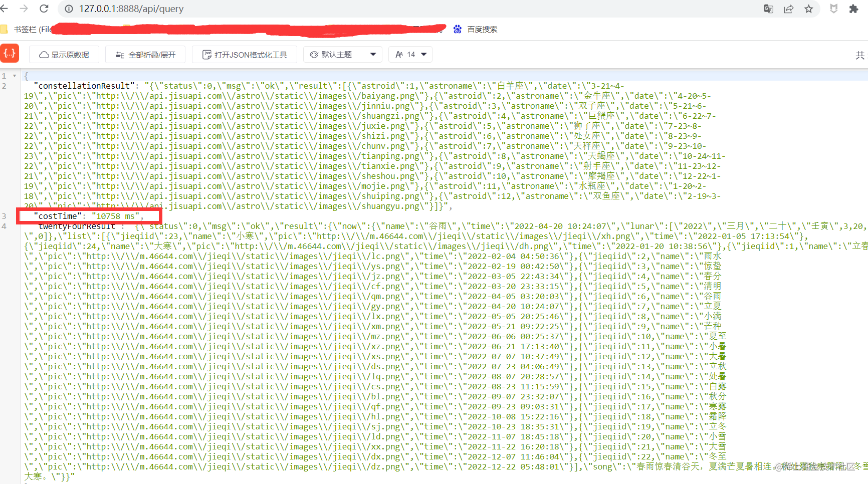Bookmark this page with the star icon
Screen dimensions: 868x484
(x=808, y=9)
